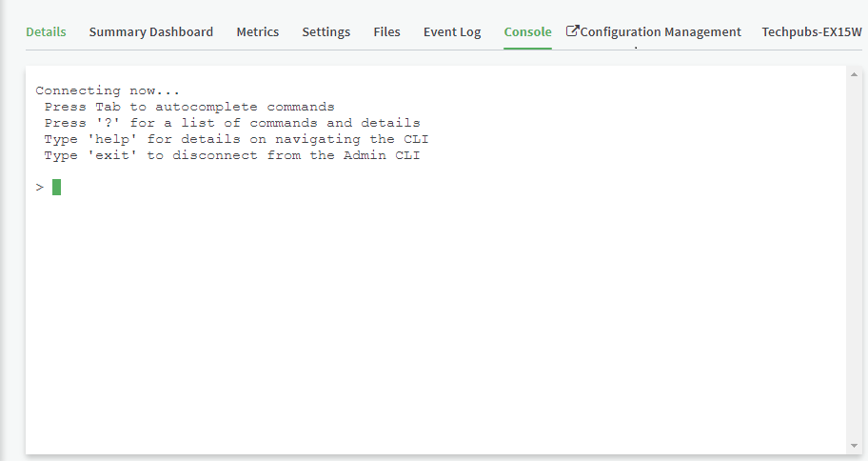Switch to the Summary Dashboard tab
This screenshot has width=868, height=461.
pos(150,32)
